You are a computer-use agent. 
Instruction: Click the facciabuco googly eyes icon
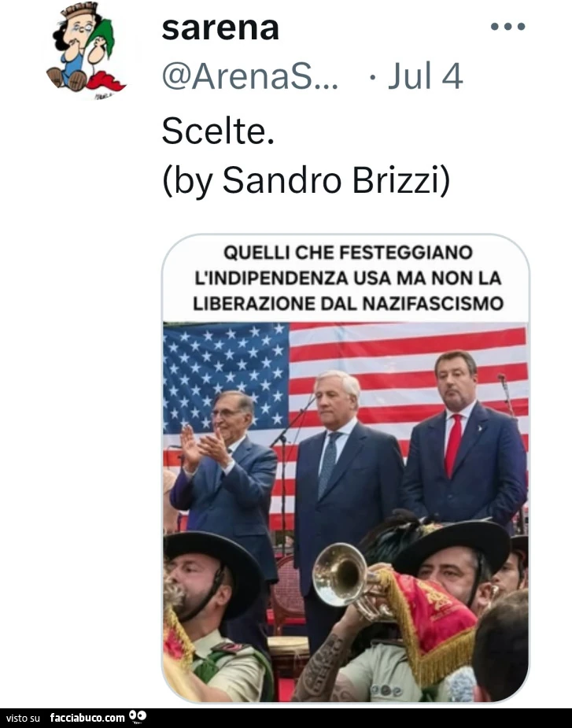(x=138, y=717)
